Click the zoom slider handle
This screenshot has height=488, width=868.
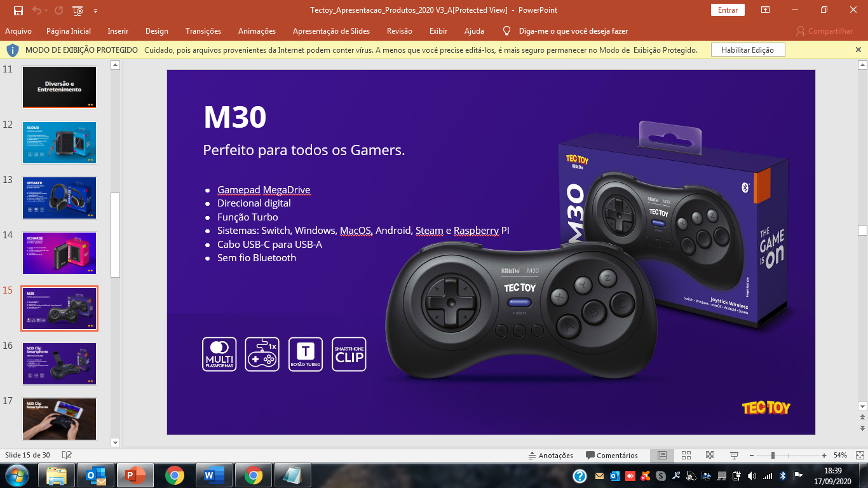(x=773, y=455)
